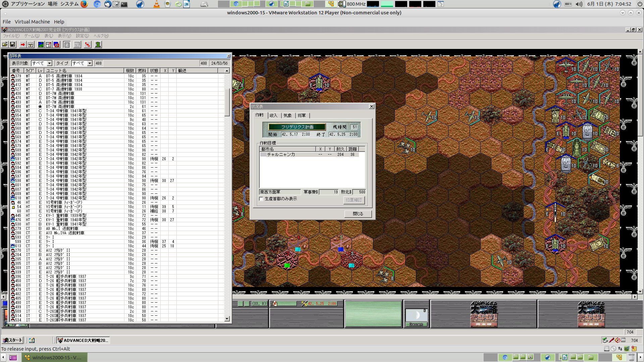The height and width of the screenshot is (362, 644).
Task: Click the window layout toolbar icon
Action: click(x=49, y=45)
